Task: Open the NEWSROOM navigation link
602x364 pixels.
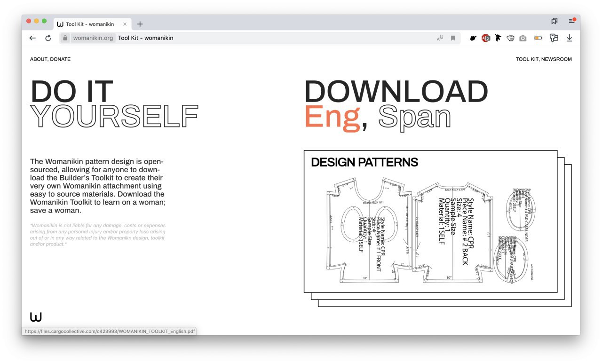Action: click(x=556, y=59)
